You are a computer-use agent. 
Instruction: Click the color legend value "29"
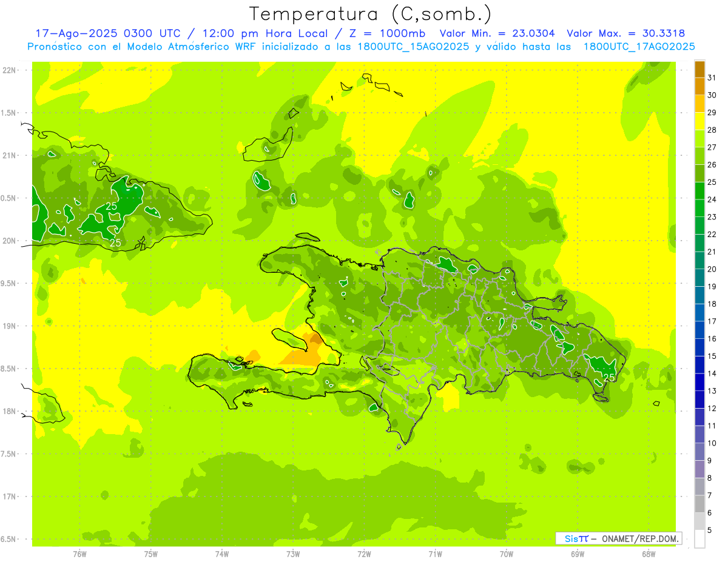pyautogui.click(x=712, y=112)
